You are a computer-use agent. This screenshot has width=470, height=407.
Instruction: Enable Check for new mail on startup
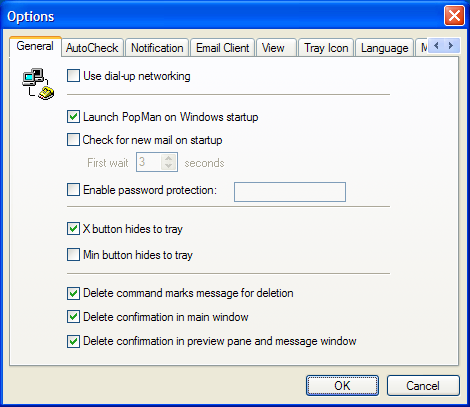73,140
